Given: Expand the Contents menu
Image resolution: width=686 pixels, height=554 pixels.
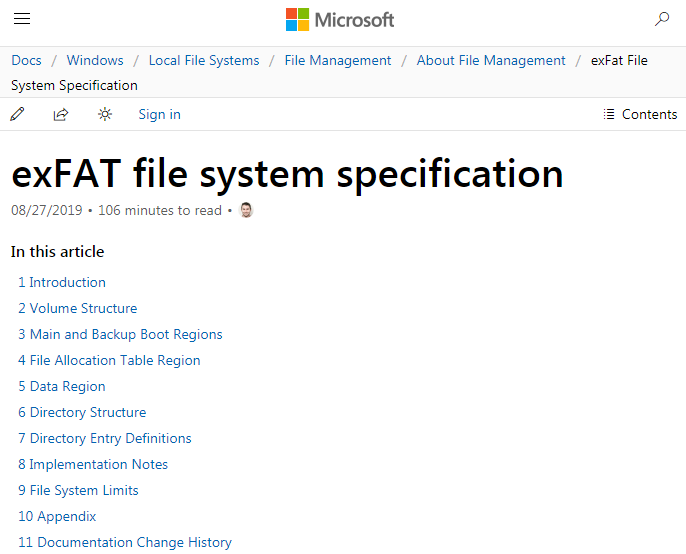Looking at the screenshot, I should (x=640, y=114).
